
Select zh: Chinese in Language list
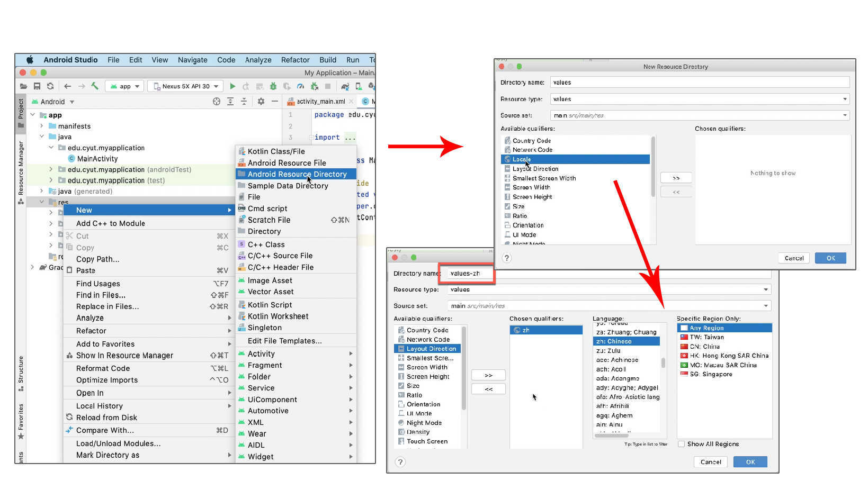(x=627, y=341)
